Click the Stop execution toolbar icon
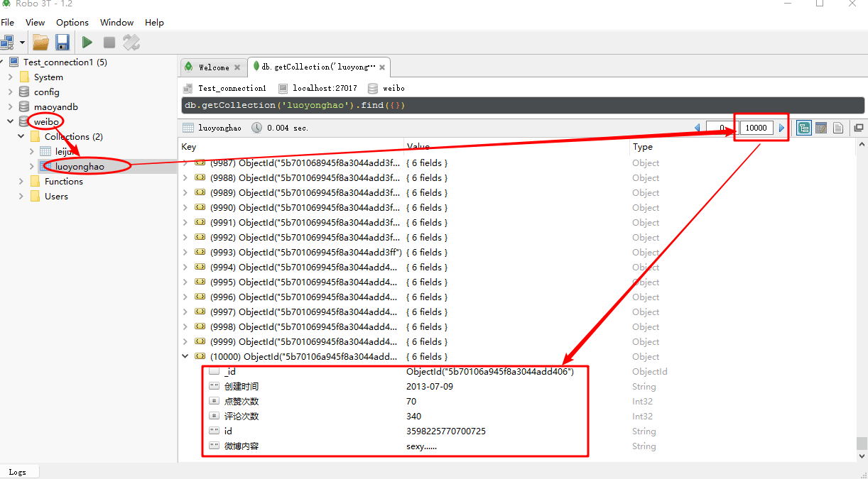 click(x=109, y=43)
